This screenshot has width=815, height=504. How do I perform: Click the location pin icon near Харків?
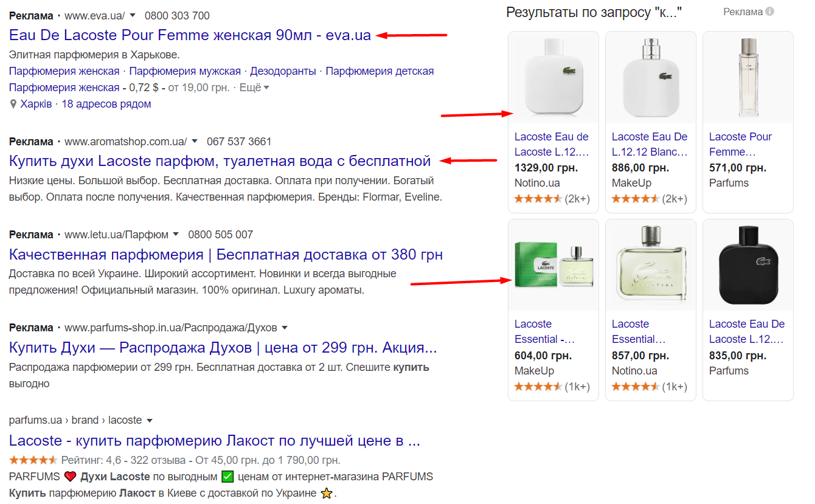click(x=13, y=105)
